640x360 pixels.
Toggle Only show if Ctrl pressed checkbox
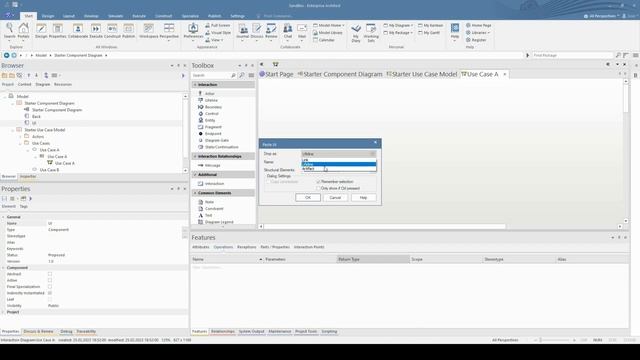coord(318,188)
